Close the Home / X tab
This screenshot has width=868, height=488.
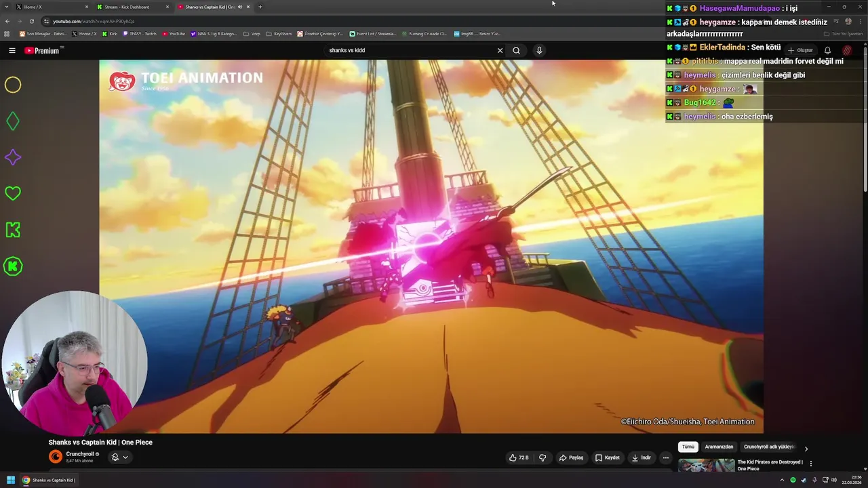86,7
